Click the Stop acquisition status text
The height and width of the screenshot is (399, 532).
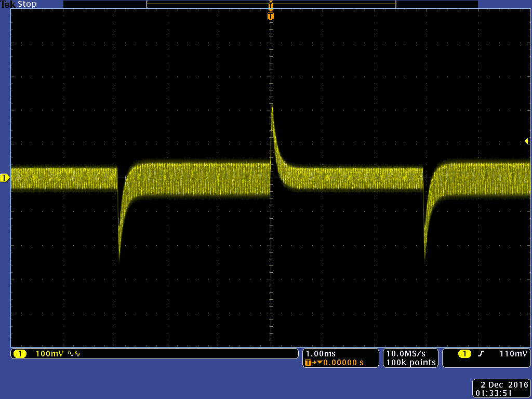(x=27, y=4)
